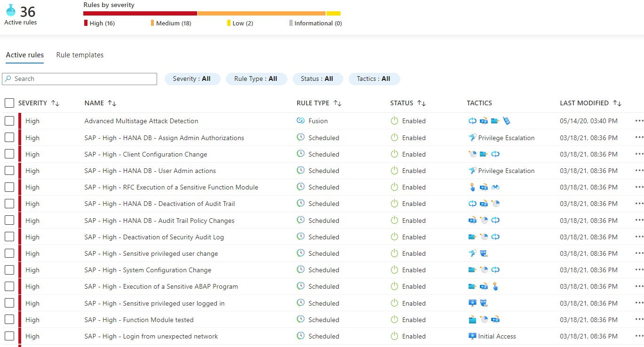Open the Rule Type filter dropdown

256,79
